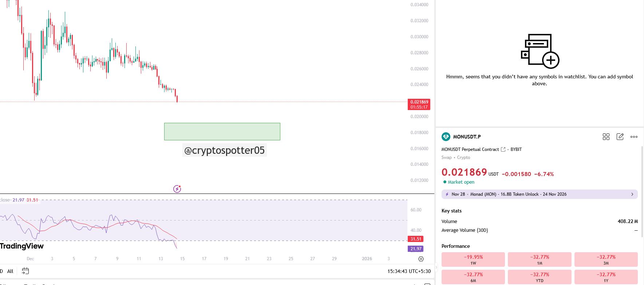Click the 15:34:43 UTC+5:30 timezone button
Screen dimensions: 644x285
tap(409, 271)
